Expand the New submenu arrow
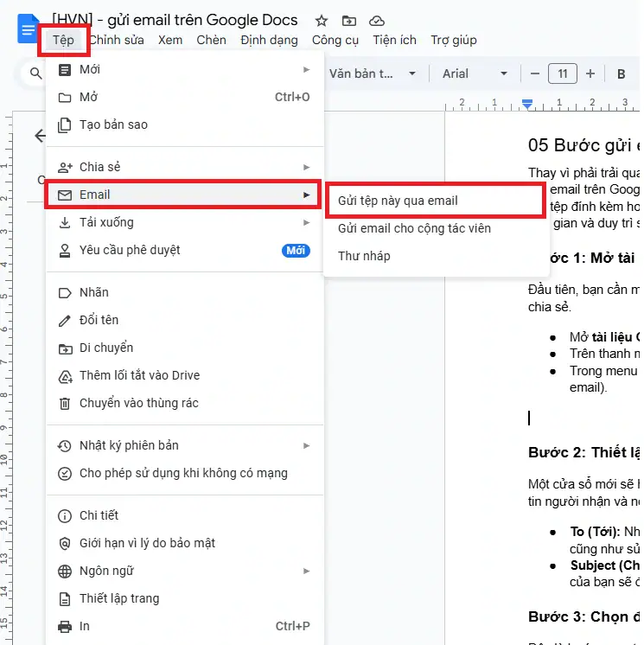 [306, 69]
